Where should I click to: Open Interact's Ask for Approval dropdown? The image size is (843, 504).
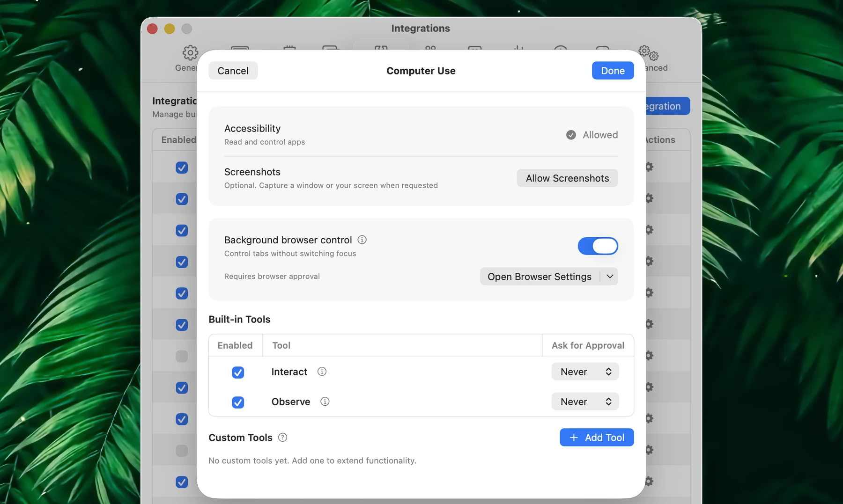pos(585,372)
